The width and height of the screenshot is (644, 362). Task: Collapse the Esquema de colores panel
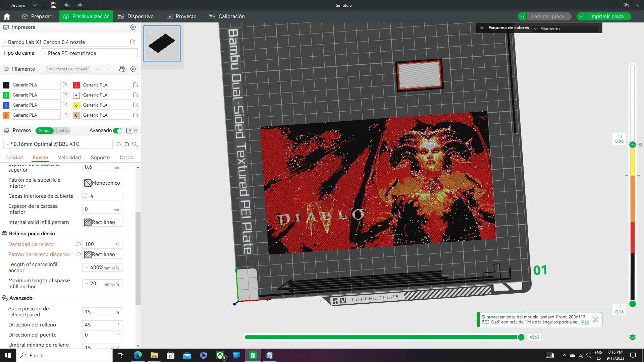point(483,28)
